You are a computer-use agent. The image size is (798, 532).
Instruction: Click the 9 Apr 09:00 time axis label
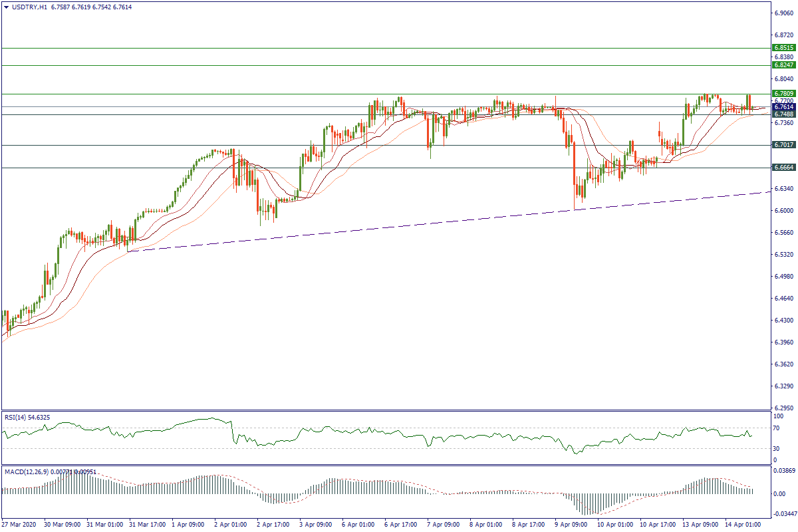(571, 525)
